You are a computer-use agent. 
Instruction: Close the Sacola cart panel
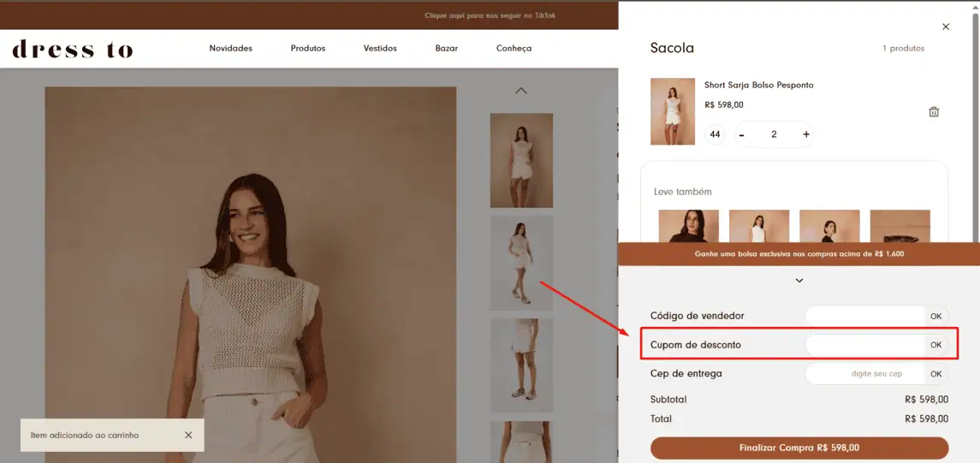pos(946,27)
